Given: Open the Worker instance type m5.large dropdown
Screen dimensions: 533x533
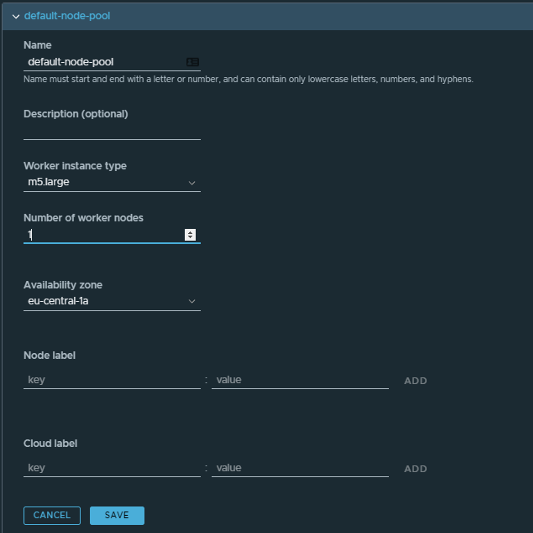Looking at the screenshot, I should [112, 182].
